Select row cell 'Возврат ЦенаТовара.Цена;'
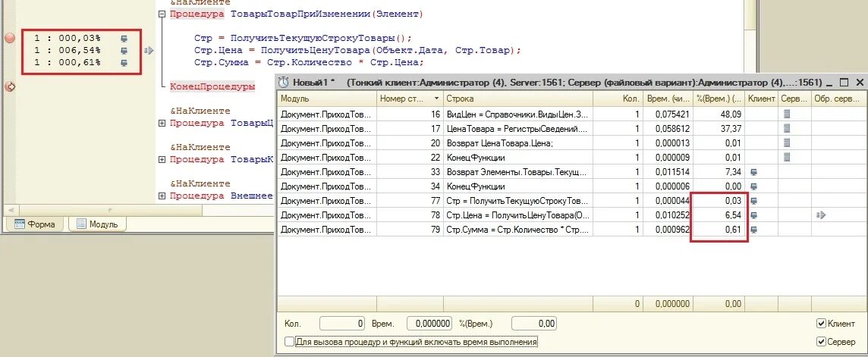The height and width of the screenshot is (357, 868). pos(518,143)
